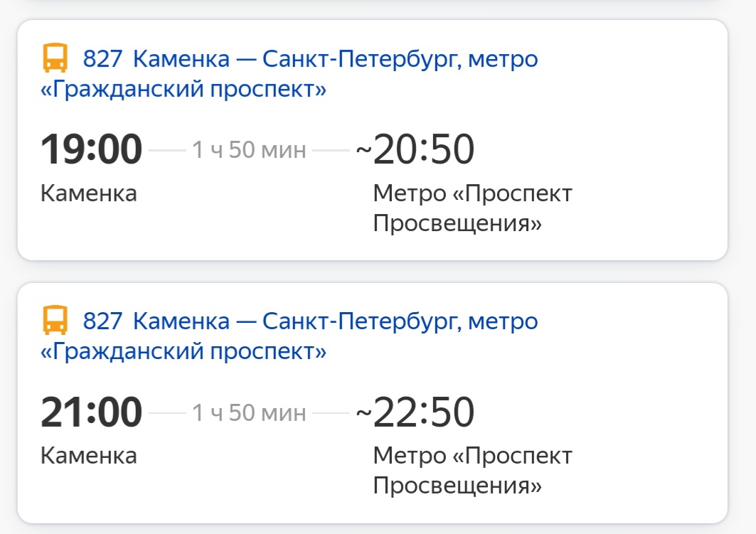
Task: Click «Санкт-Петербург, метро» text in the first card title
Action: click(400, 59)
